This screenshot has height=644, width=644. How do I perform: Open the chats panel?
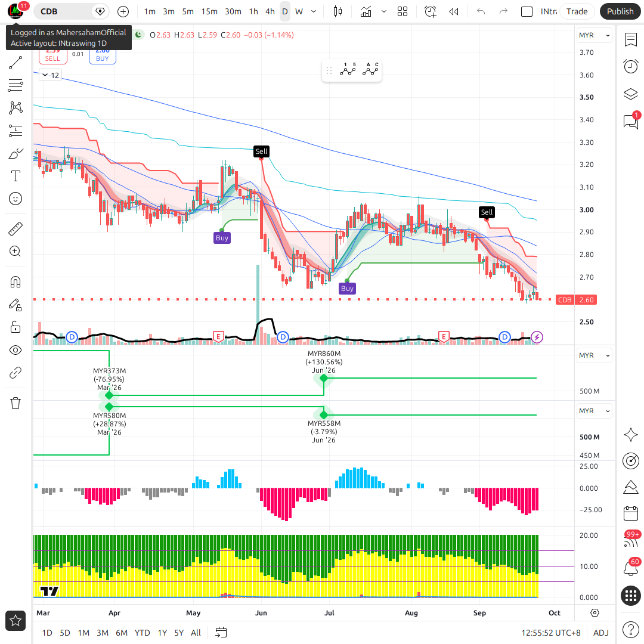630,122
